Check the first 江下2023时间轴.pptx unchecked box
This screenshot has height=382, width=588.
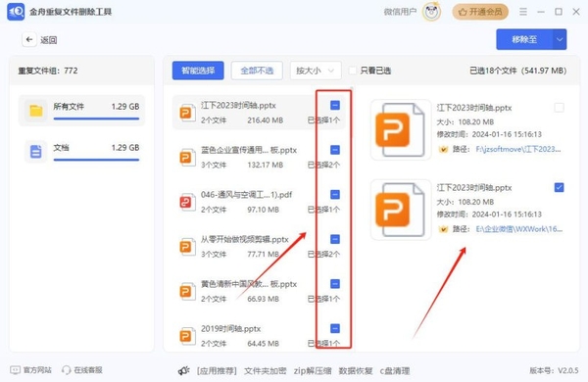click(x=559, y=108)
